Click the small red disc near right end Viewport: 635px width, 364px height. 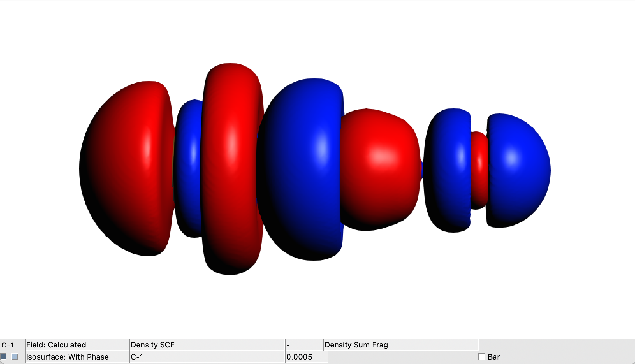479,171
